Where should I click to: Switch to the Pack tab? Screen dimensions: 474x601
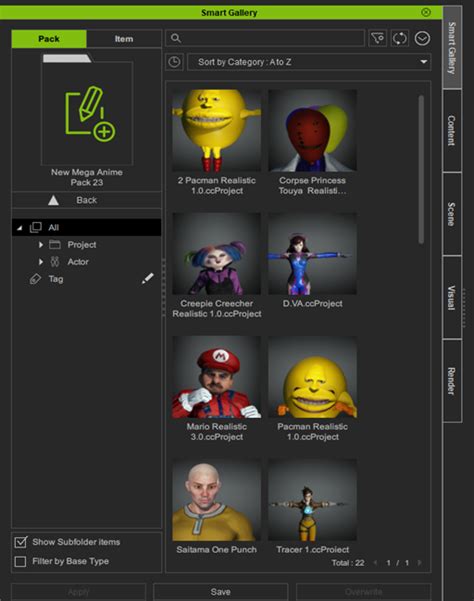49,39
